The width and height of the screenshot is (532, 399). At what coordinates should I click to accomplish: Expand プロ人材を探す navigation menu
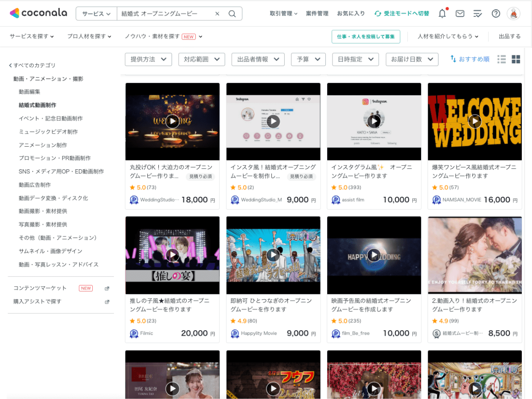[90, 36]
